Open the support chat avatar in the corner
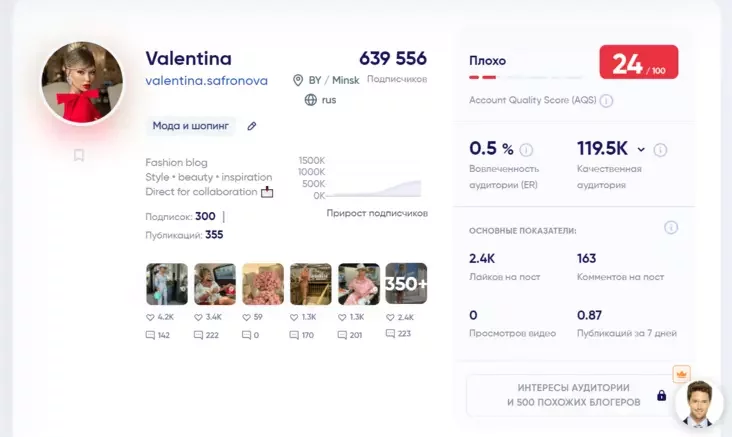The image size is (732, 437). click(699, 404)
